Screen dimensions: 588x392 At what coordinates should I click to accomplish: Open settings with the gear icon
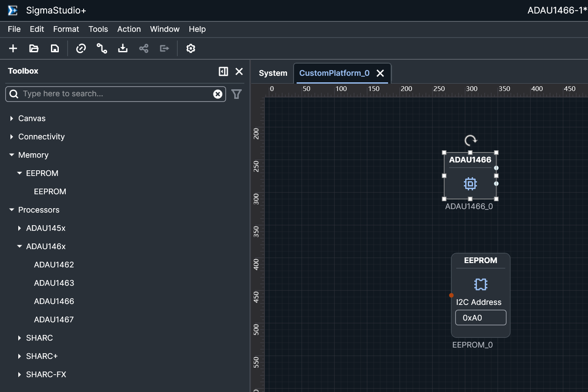pyautogui.click(x=191, y=48)
